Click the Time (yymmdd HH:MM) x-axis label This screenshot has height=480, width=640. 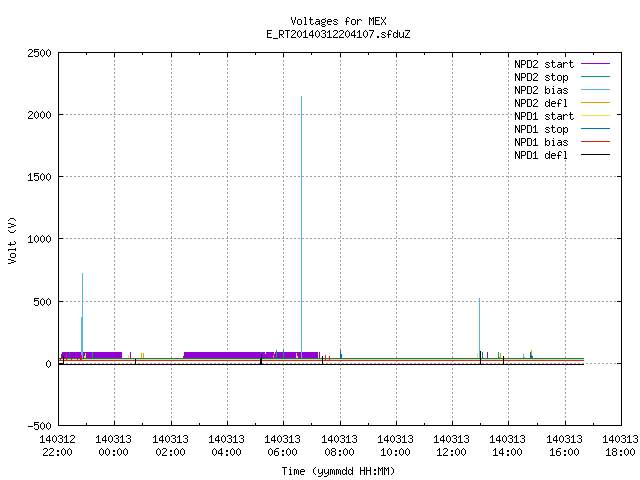(x=338, y=471)
